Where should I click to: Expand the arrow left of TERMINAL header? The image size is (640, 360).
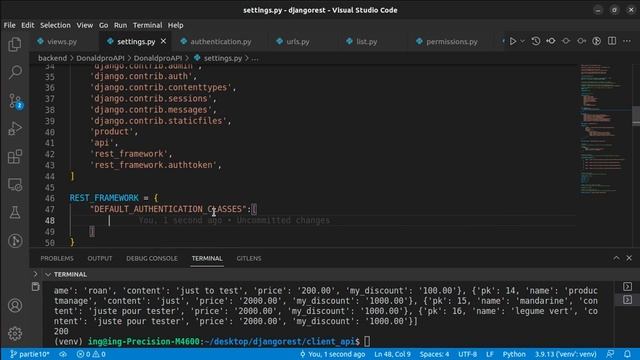[x=36, y=274]
